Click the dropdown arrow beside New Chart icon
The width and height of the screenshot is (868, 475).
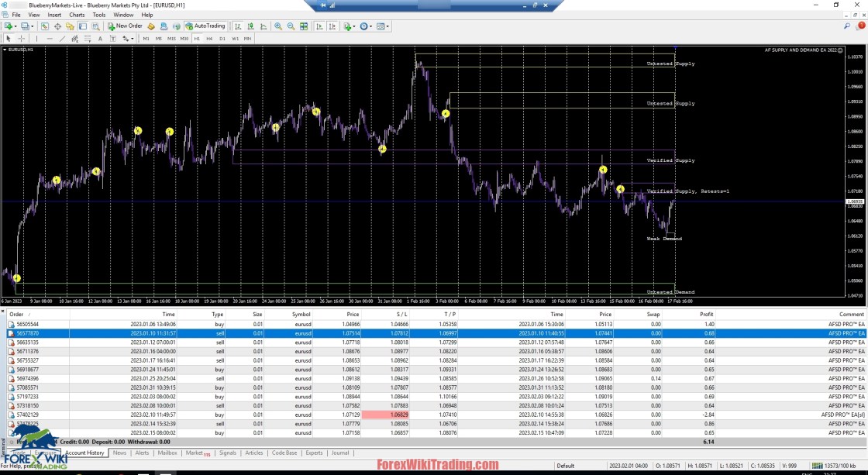(15, 26)
